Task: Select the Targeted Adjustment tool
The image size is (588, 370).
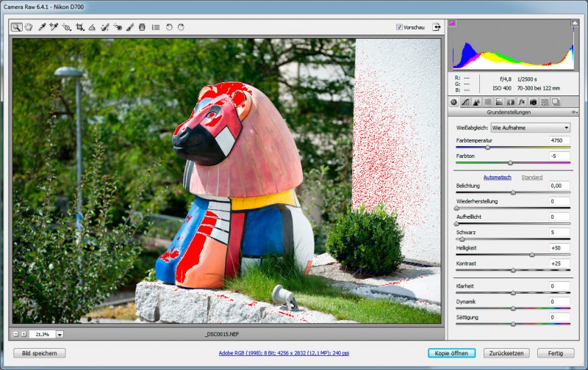Action: (66, 27)
